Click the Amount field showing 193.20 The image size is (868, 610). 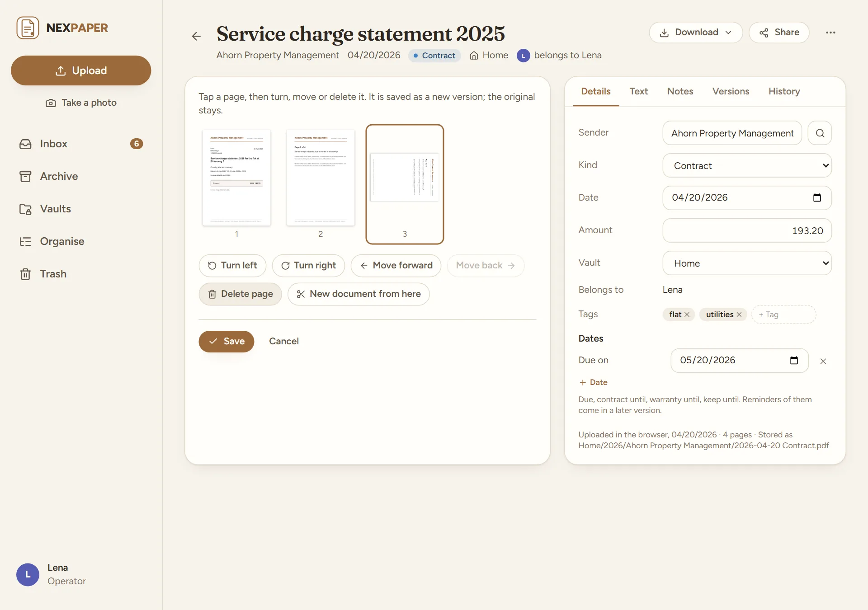tap(747, 230)
